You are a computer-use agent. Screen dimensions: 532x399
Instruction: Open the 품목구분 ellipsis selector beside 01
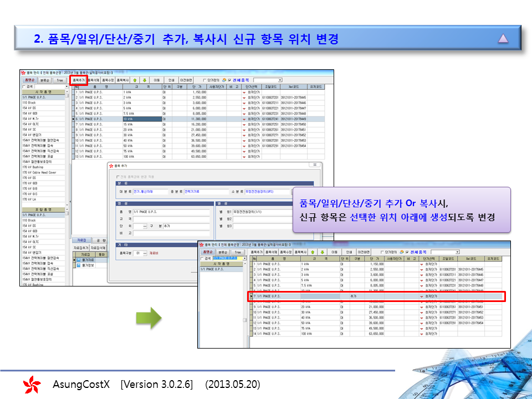coord(145,253)
